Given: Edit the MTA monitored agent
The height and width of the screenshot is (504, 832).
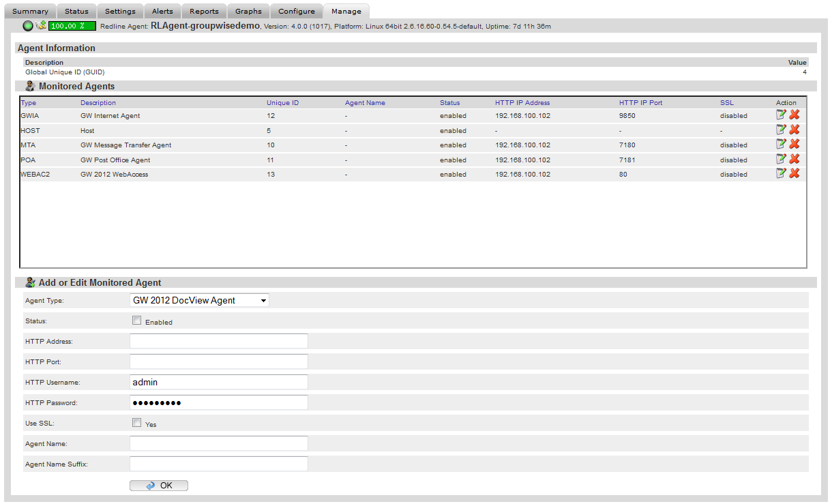Looking at the screenshot, I should [781, 144].
